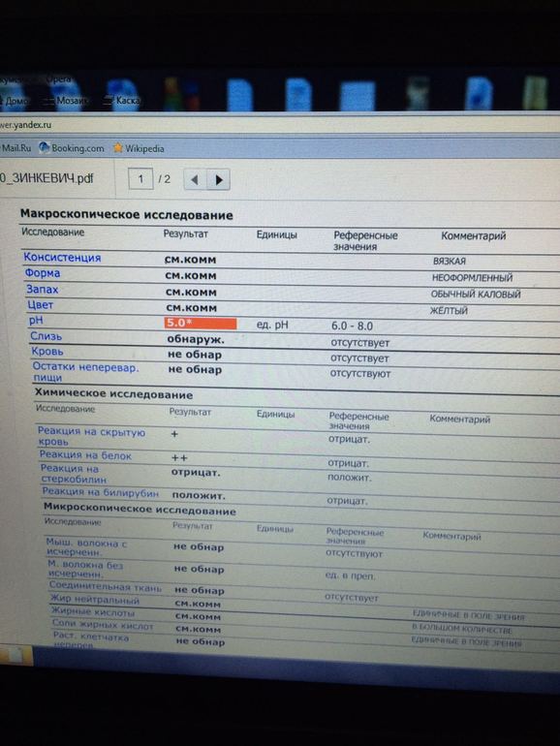Go to the next PDF page

218,180
